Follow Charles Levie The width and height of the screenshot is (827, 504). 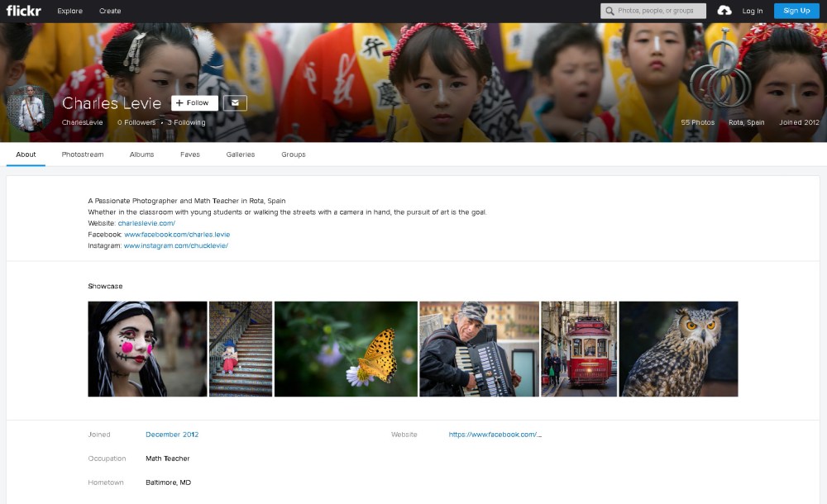[194, 103]
